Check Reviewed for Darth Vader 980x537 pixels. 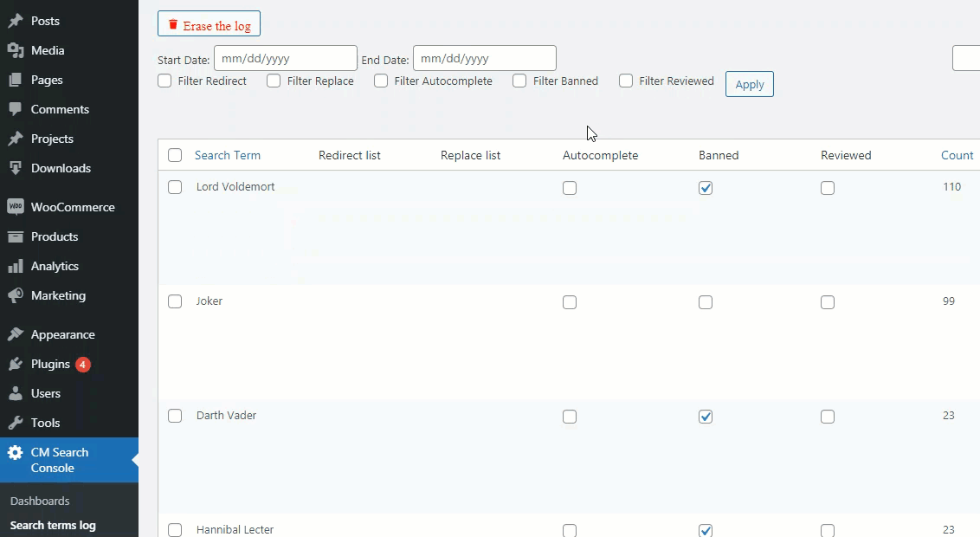click(x=828, y=417)
